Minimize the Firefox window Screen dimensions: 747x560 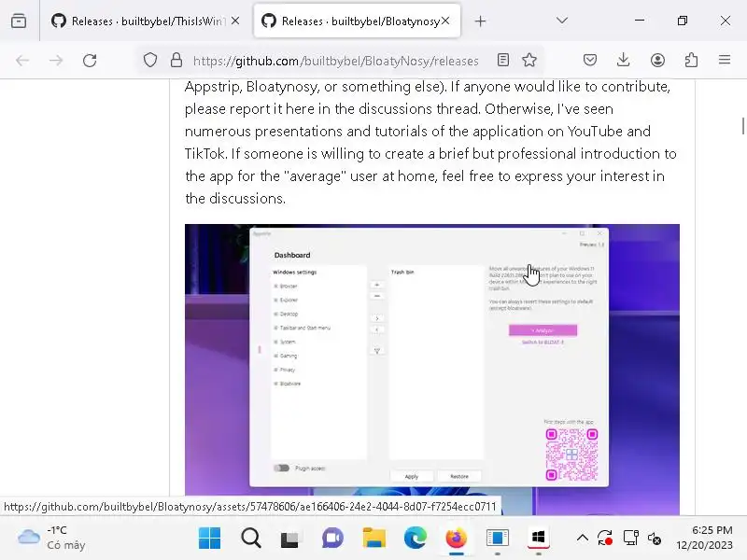(x=640, y=21)
